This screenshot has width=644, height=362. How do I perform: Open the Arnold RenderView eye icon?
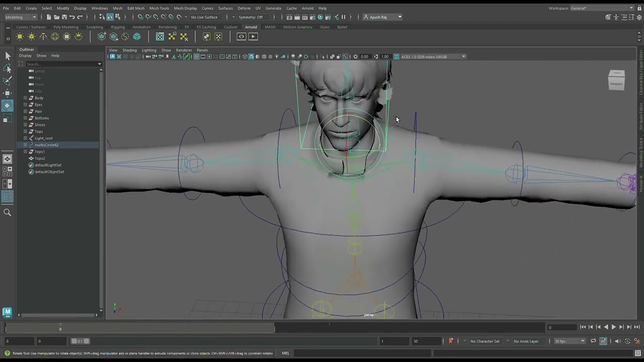[241, 36]
